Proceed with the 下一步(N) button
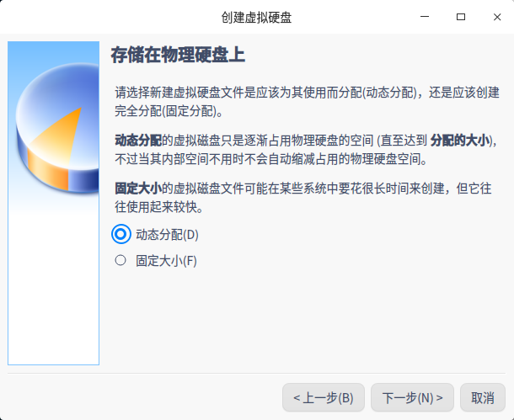514x420 pixels. click(x=412, y=397)
